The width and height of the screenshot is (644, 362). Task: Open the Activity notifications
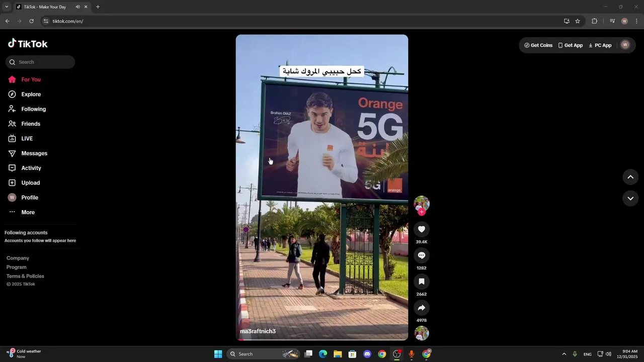[24, 168]
